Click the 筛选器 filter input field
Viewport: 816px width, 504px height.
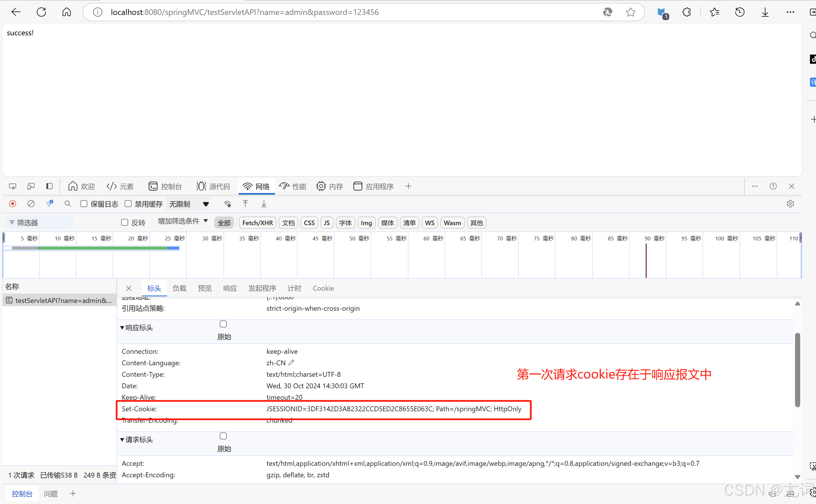(40, 222)
